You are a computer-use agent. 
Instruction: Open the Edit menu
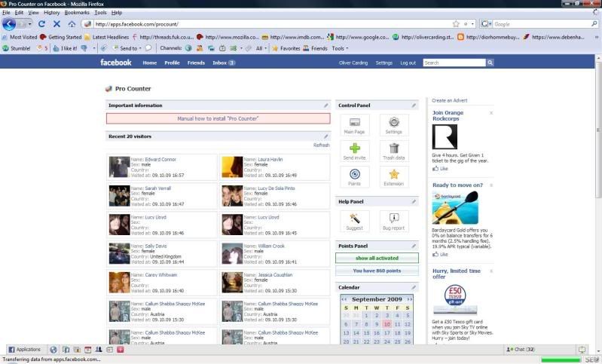pos(19,12)
